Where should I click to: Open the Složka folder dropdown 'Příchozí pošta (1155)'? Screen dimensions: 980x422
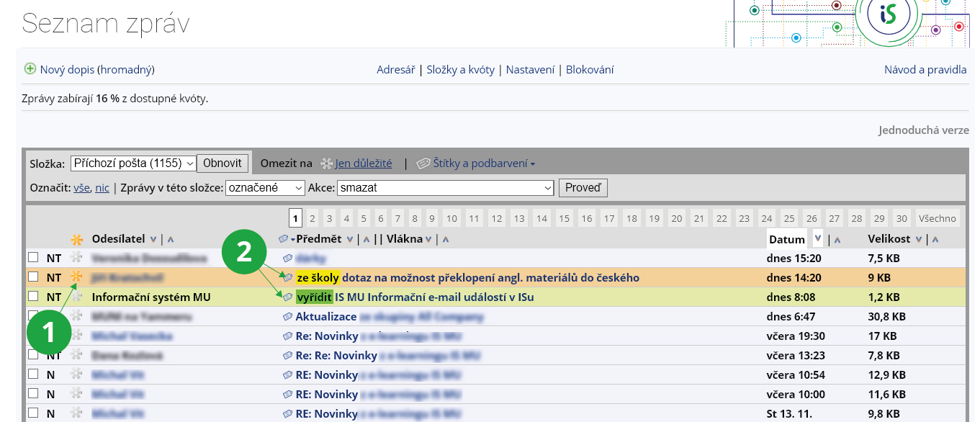(132, 163)
